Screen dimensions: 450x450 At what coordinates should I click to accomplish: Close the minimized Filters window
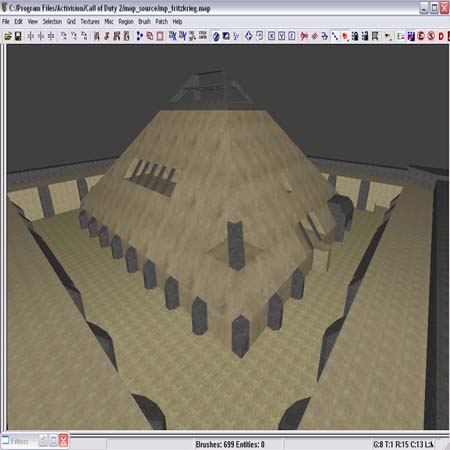tap(64, 441)
